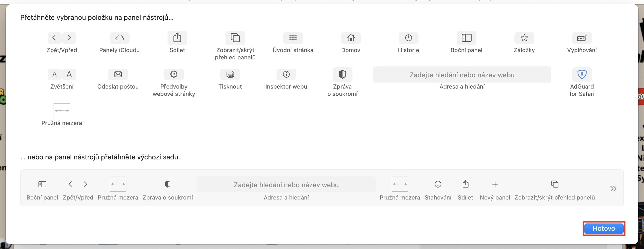The width and height of the screenshot is (644, 249).
Task: Click the AdGuard for Safari shield icon
Action: tap(582, 74)
